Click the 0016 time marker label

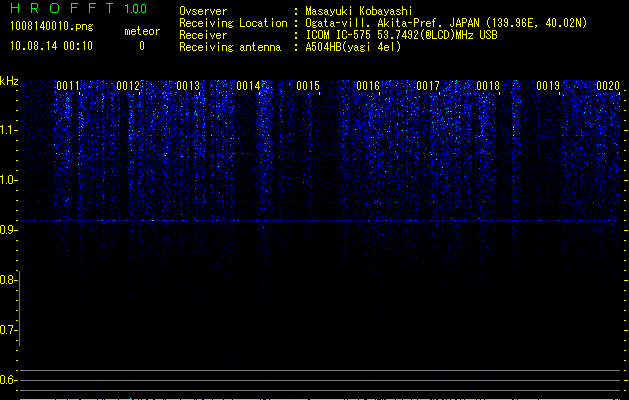[x=368, y=86]
